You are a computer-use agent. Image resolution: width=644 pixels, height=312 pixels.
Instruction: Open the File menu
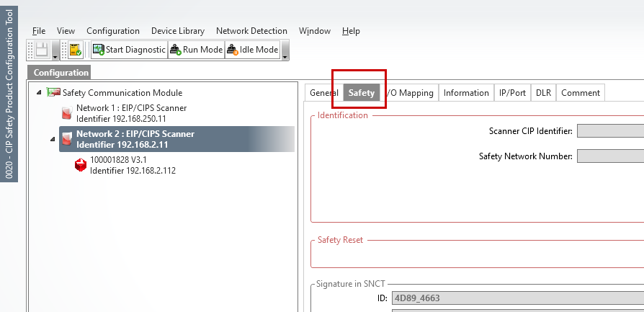[x=39, y=31]
